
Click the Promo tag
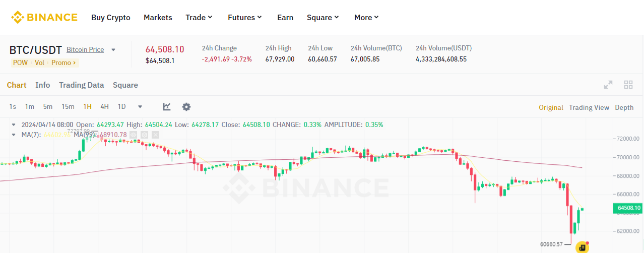63,63
